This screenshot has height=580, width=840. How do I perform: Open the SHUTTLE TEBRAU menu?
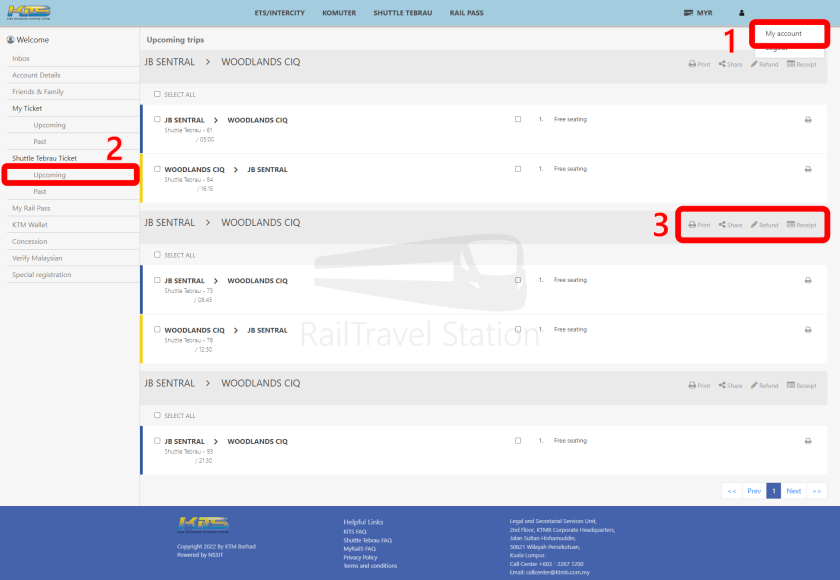point(403,13)
